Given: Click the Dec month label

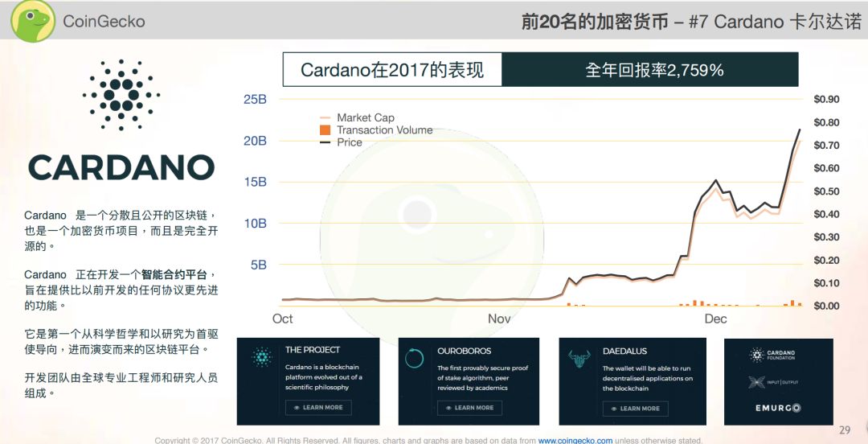Looking at the screenshot, I should 715,319.
